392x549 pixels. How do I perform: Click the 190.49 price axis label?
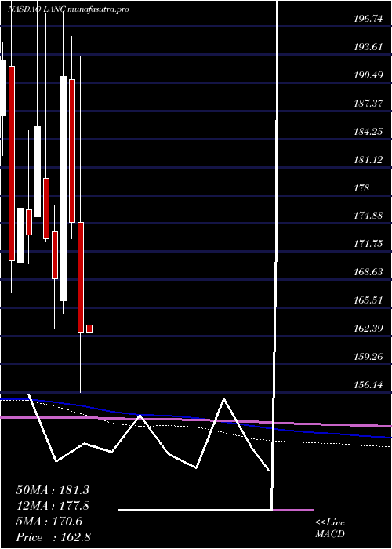pyautogui.click(x=368, y=75)
